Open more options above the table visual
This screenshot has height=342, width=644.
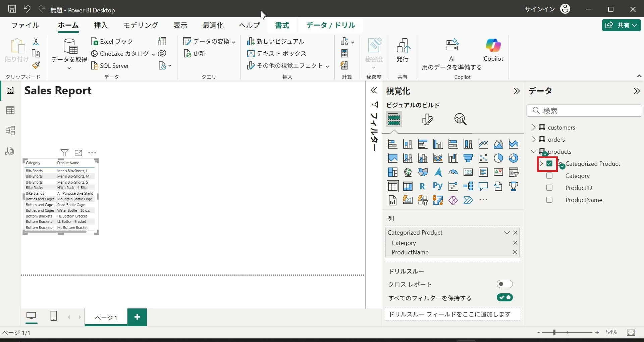[92, 153]
